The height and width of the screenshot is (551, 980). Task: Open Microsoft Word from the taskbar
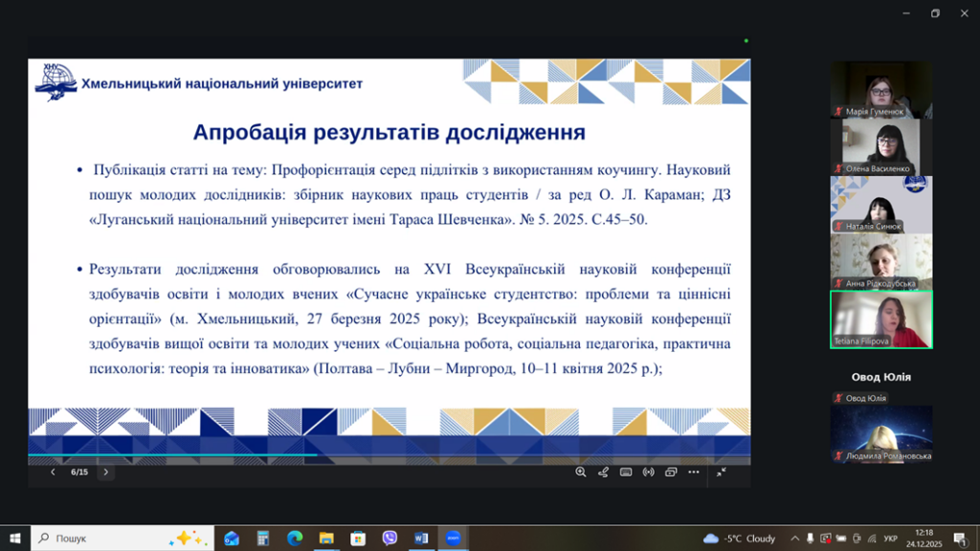tap(421, 539)
